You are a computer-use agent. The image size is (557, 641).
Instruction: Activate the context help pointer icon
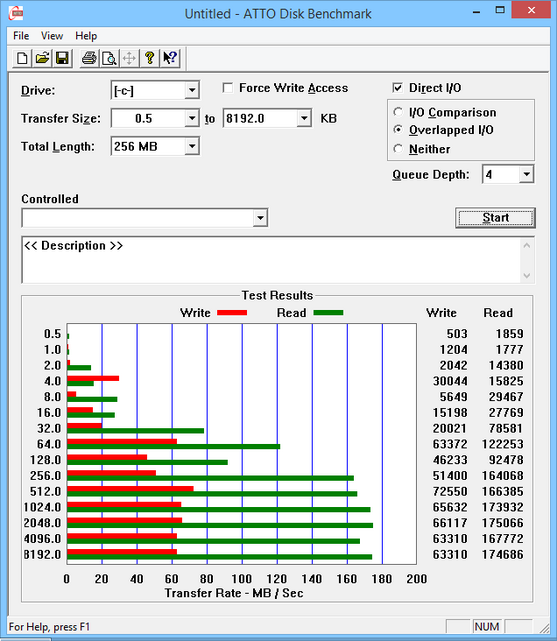pos(170,58)
